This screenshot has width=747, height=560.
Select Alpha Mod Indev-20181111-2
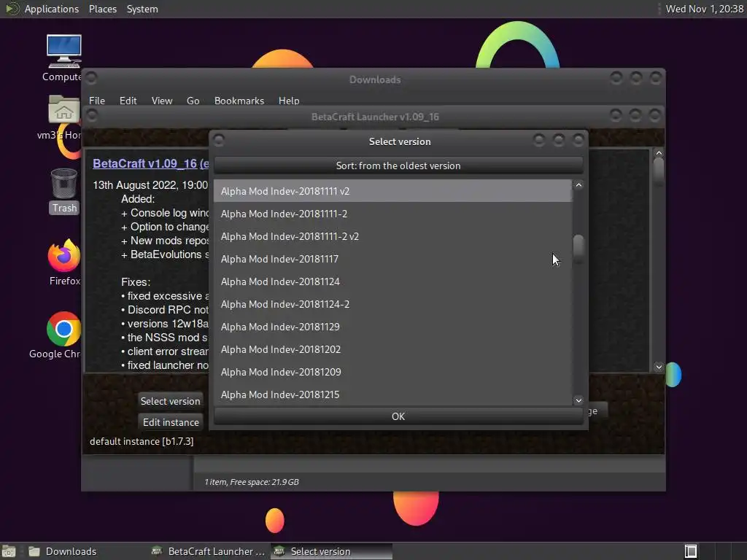pos(392,214)
